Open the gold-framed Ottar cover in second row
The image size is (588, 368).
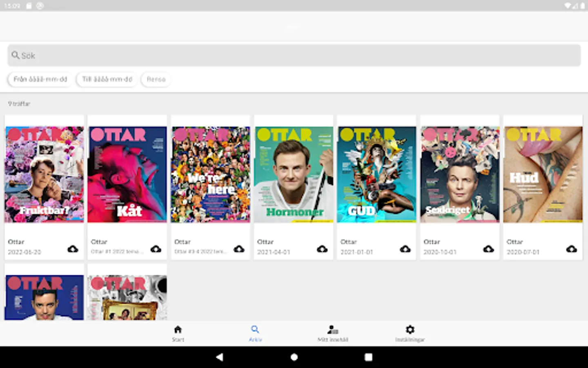pyautogui.click(x=127, y=297)
